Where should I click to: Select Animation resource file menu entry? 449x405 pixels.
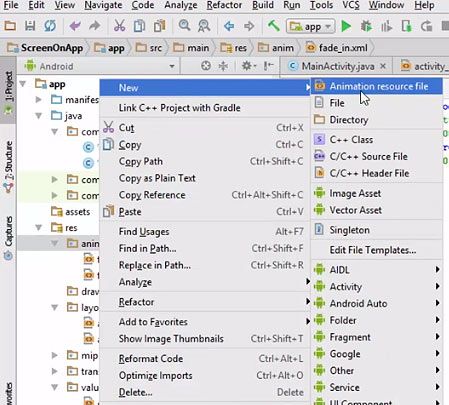[377, 86]
